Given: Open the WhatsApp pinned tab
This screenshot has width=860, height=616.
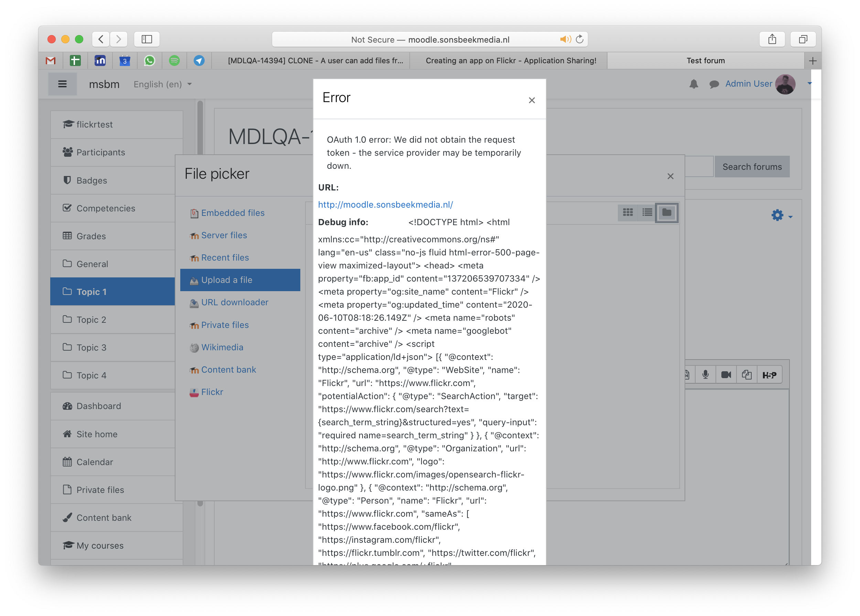Looking at the screenshot, I should (x=149, y=60).
